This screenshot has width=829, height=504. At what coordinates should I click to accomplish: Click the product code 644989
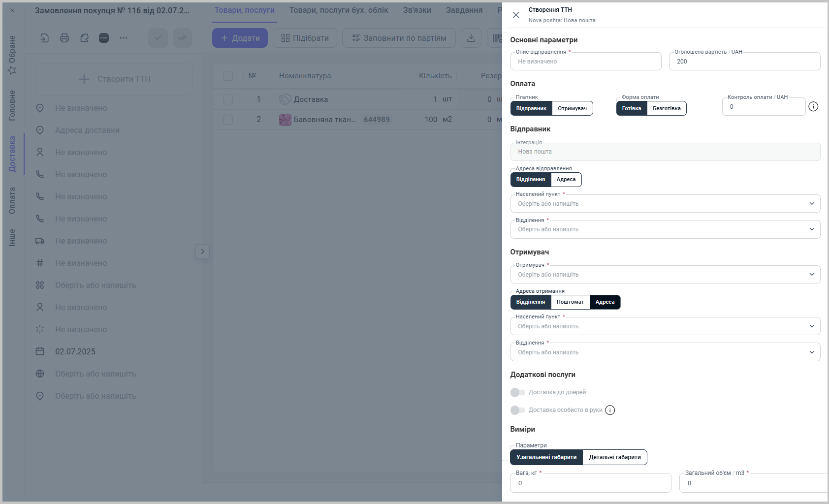[x=377, y=120]
